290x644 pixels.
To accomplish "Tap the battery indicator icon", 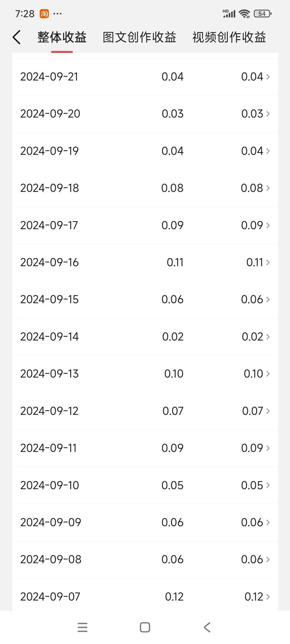I will point(263,13).
